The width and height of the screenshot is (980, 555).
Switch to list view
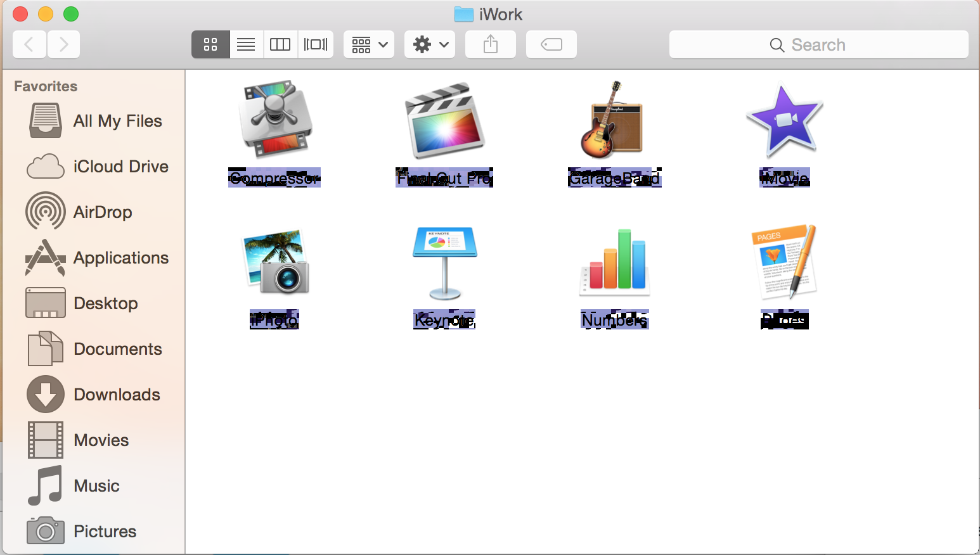click(246, 44)
